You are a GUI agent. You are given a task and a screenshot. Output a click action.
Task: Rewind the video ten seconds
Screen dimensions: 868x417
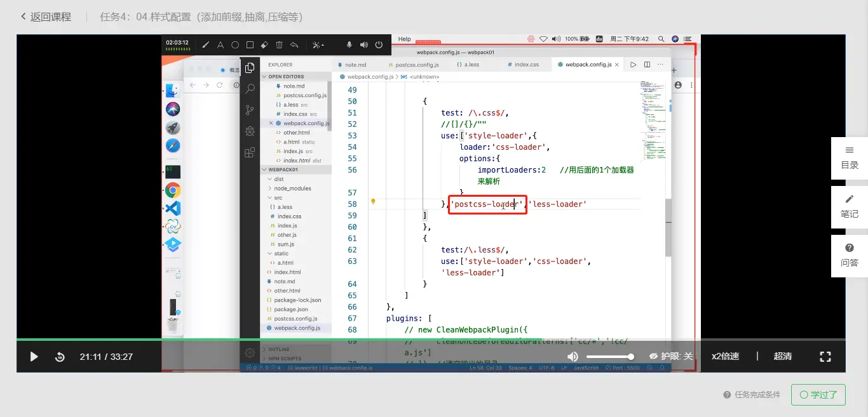point(60,357)
